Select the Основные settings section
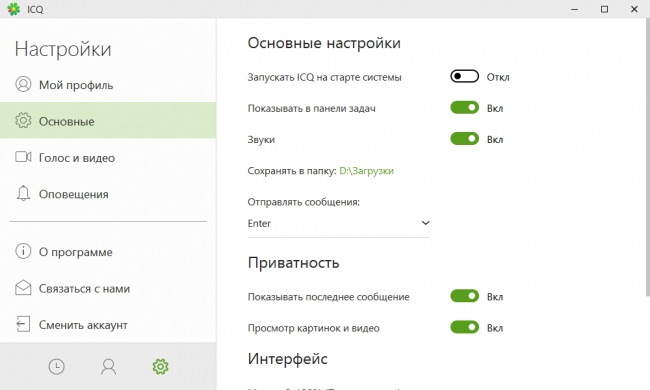Image resolution: width=650 pixels, height=390 pixels. pos(108,120)
